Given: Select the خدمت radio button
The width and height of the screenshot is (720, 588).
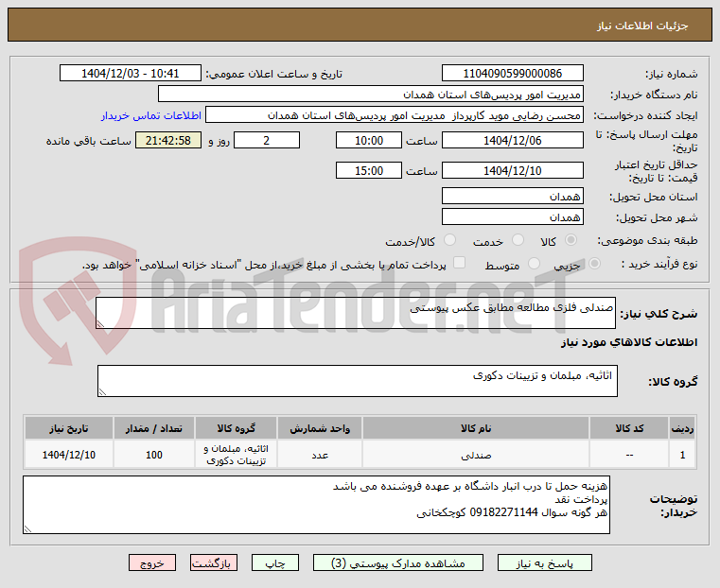Looking at the screenshot, I should pyautogui.click(x=518, y=240).
